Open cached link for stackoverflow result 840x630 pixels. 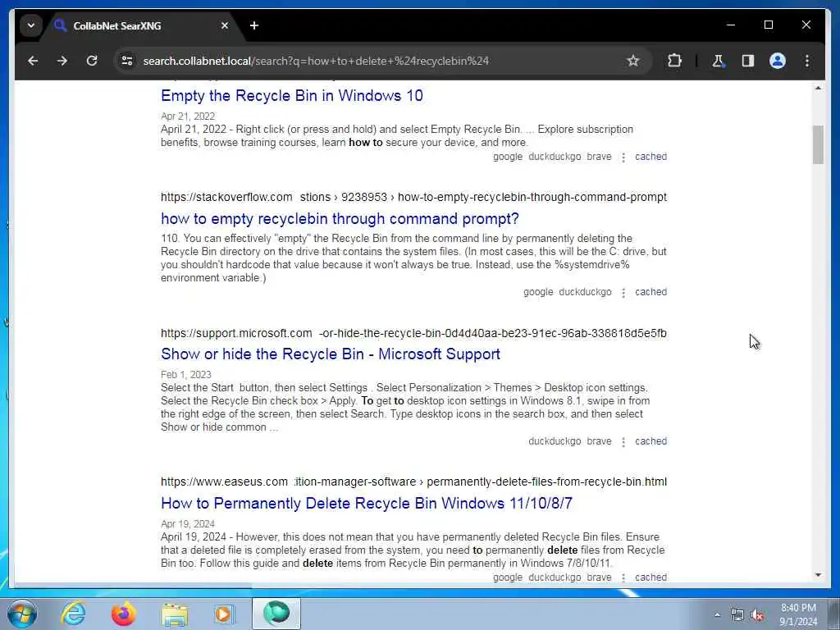click(x=651, y=292)
